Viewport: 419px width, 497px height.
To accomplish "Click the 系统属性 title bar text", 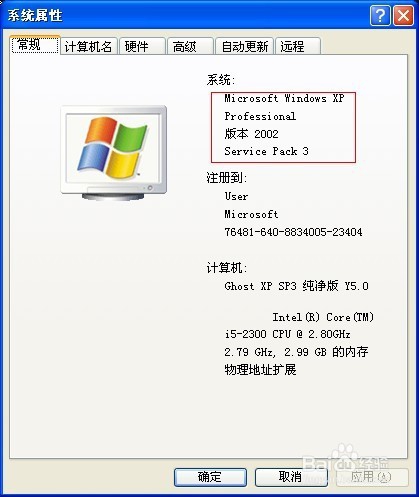I will tap(35, 15).
